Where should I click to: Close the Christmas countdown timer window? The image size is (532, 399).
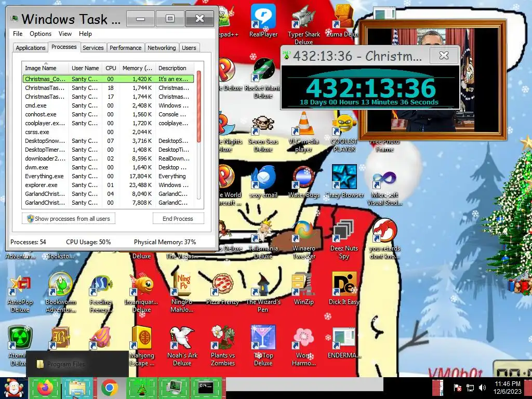tap(444, 55)
